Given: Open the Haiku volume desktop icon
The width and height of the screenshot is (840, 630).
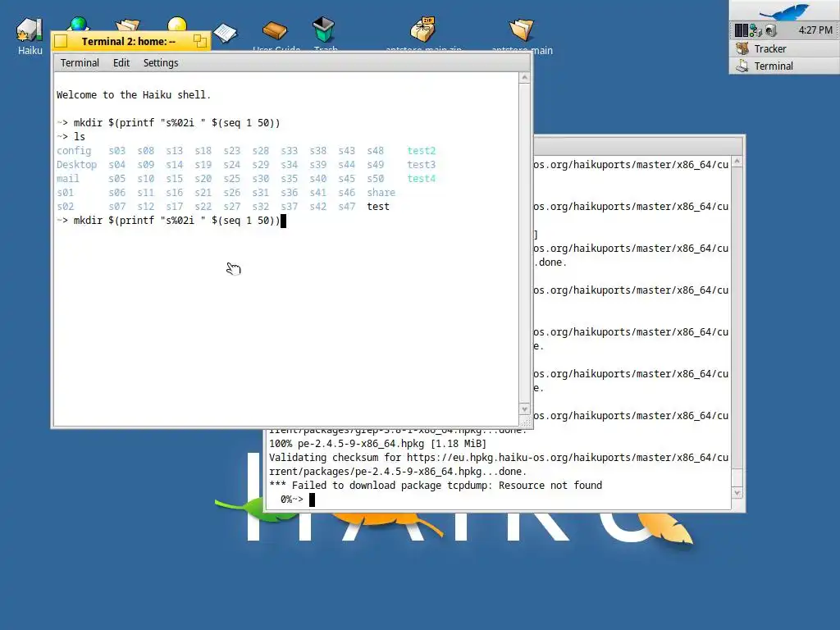Looking at the screenshot, I should [x=30, y=30].
